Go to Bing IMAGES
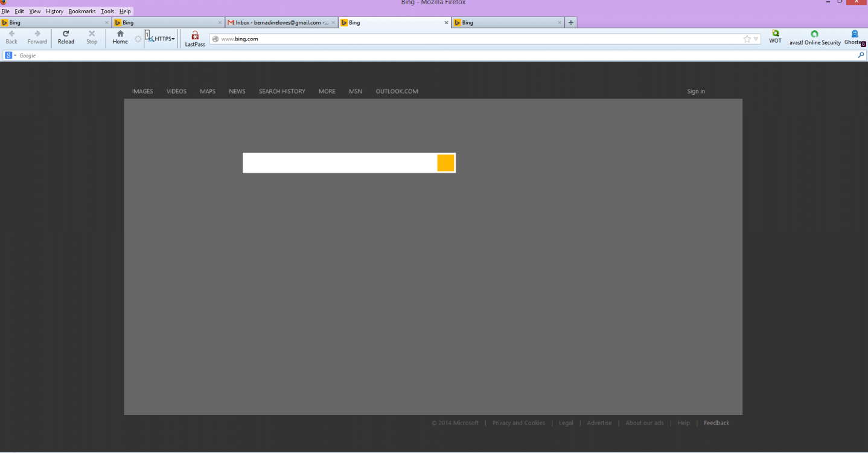This screenshot has width=868, height=453. [x=142, y=92]
